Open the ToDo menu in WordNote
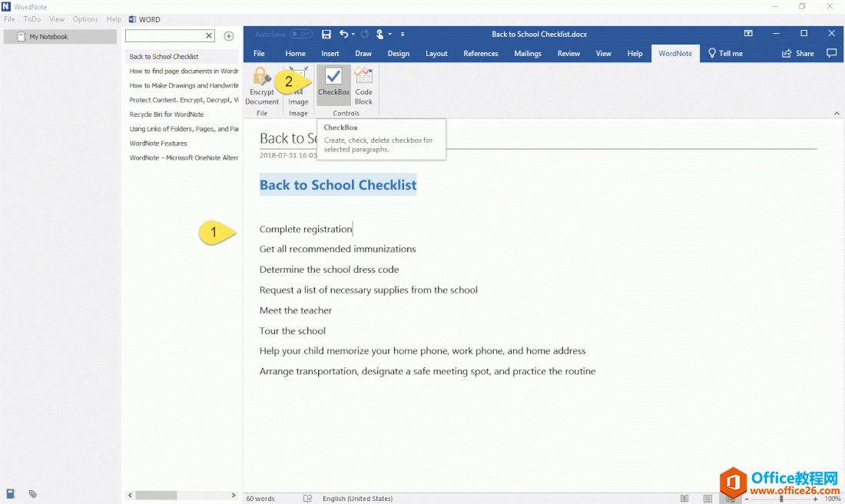 tap(32, 19)
